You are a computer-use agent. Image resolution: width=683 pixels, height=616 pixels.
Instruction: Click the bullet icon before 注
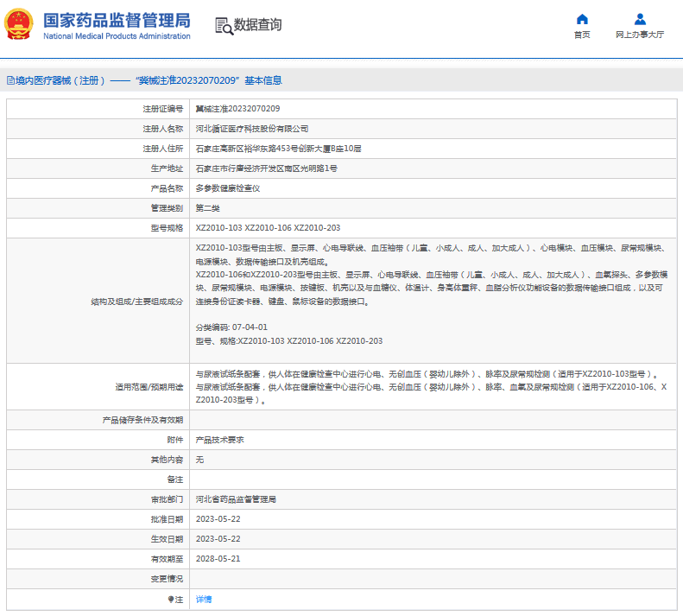click(x=171, y=600)
